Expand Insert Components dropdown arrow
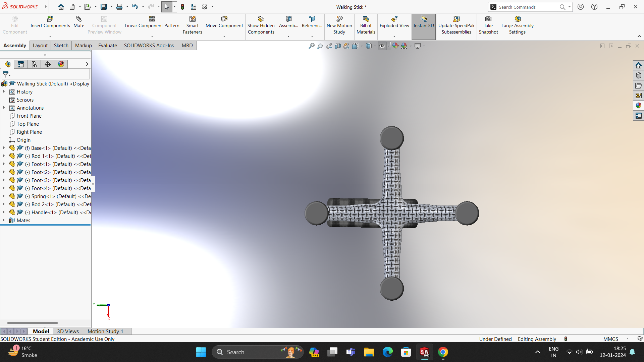This screenshot has height=362, width=644. pyautogui.click(x=50, y=36)
